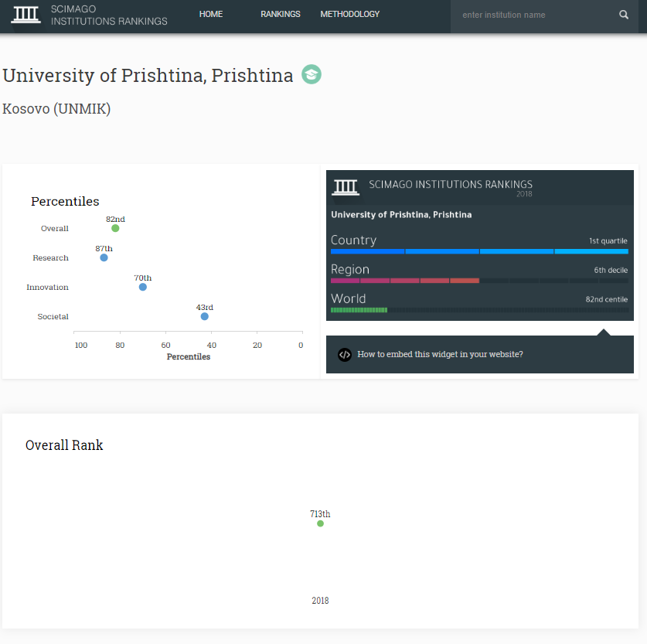The width and height of the screenshot is (647, 644).
Task: Click the Scimago building logo in header
Action: point(26,15)
